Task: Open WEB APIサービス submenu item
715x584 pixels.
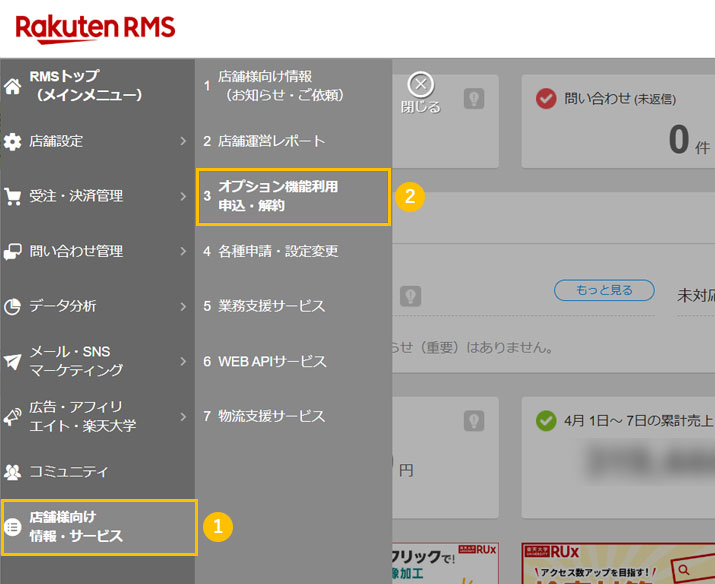Action: (x=272, y=361)
